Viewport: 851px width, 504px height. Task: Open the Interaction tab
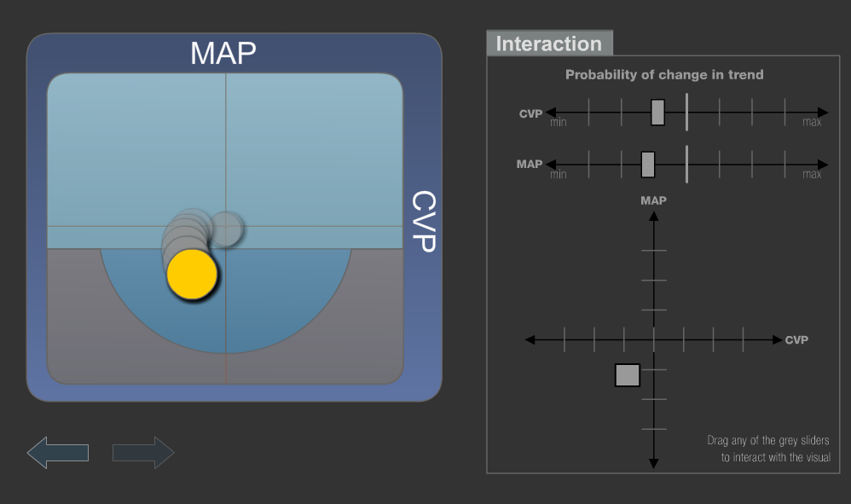pos(549,43)
